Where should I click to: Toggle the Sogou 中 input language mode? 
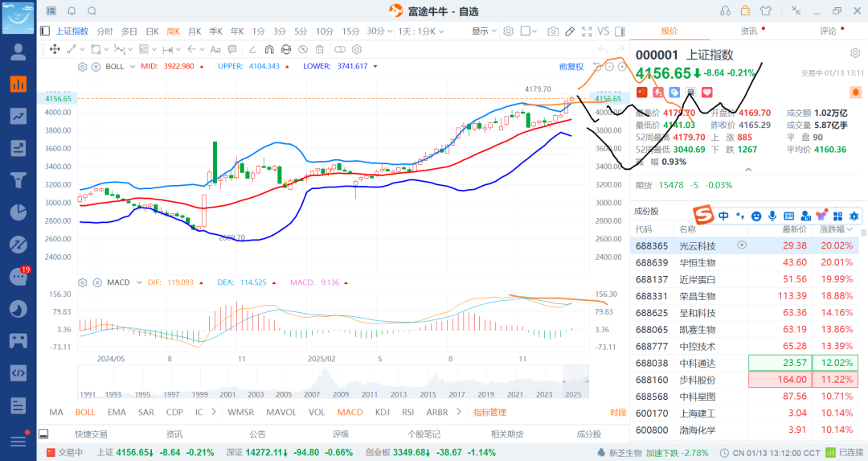723,216
